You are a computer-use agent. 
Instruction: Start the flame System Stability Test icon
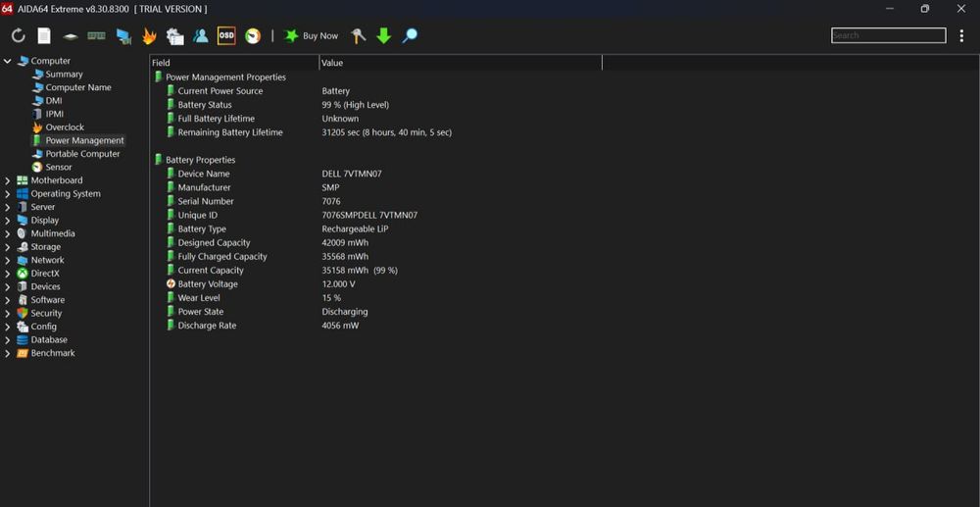[x=149, y=36]
